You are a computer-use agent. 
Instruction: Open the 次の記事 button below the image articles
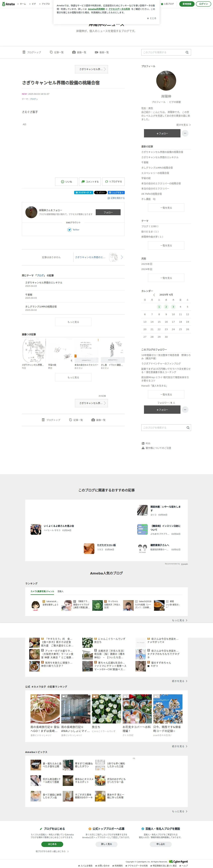click(x=91, y=403)
